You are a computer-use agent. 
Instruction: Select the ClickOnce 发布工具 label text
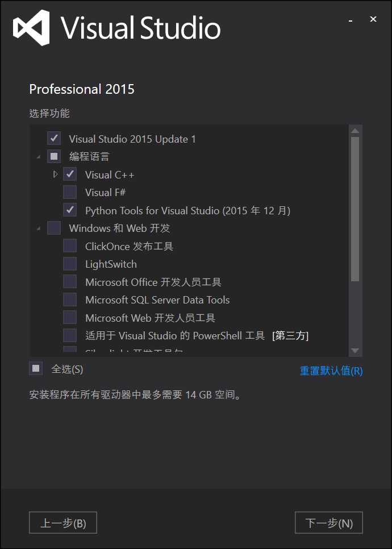(129, 246)
